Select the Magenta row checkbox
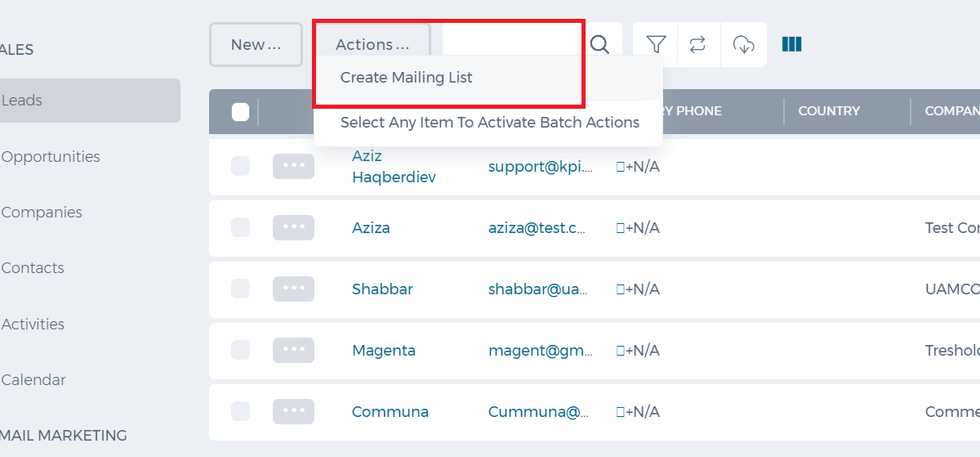980x457 pixels. click(240, 351)
